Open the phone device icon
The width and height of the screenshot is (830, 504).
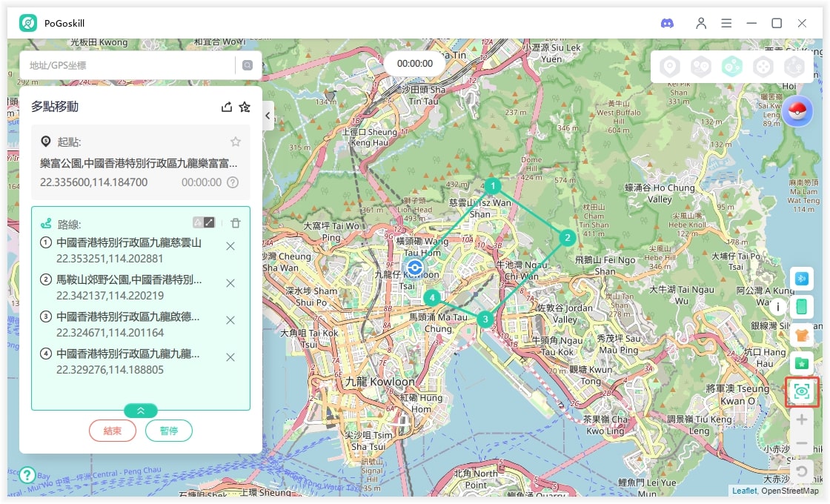801,306
